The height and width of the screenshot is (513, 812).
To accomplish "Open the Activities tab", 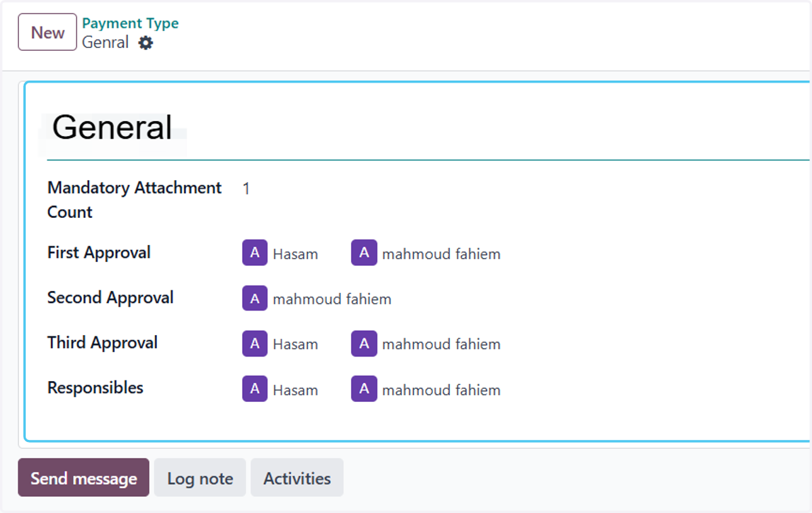I will pyautogui.click(x=297, y=478).
